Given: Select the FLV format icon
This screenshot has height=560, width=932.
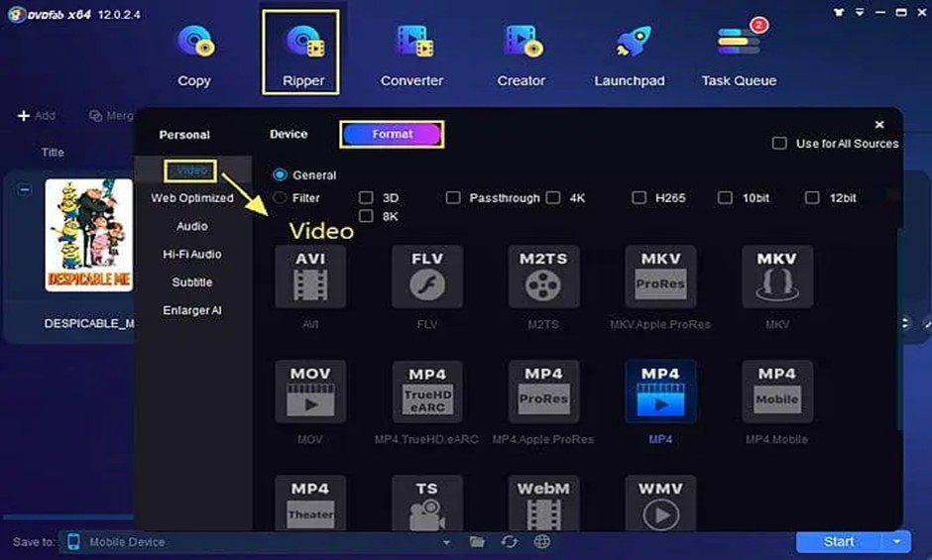Looking at the screenshot, I should tap(426, 277).
